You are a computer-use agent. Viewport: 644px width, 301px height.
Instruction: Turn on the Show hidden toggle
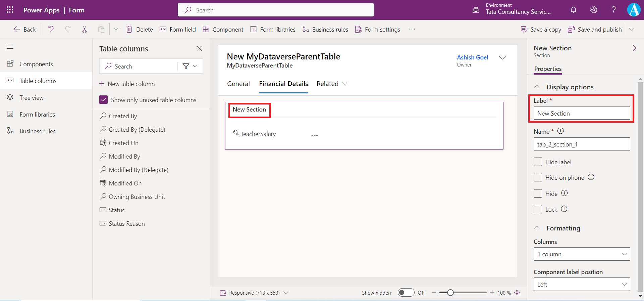point(406,293)
